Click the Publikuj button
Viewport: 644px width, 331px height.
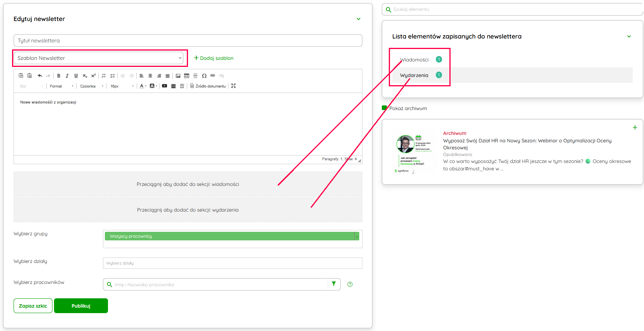81,306
